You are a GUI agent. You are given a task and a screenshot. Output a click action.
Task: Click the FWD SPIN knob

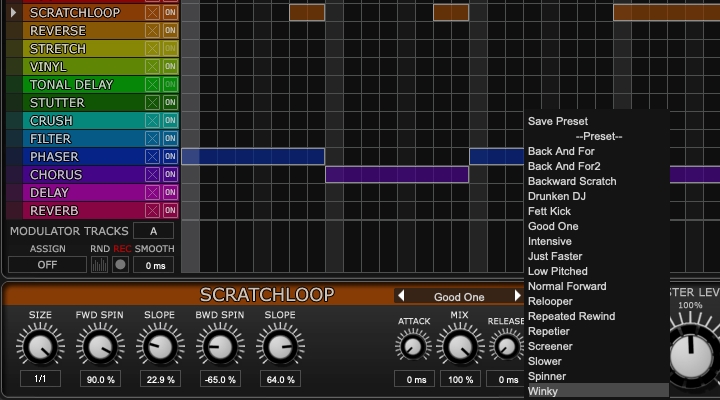[x=100, y=346]
